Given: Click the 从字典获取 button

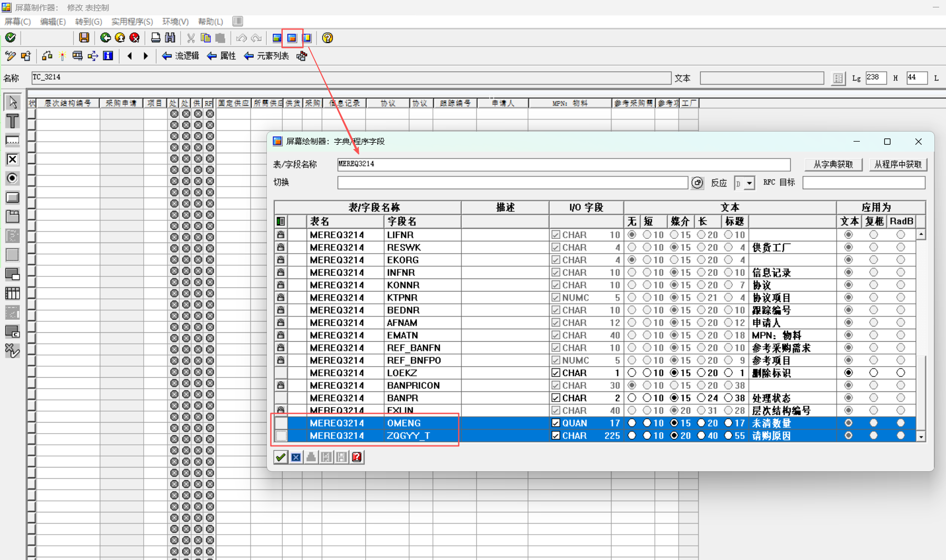Looking at the screenshot, I should tap(833, 164).
